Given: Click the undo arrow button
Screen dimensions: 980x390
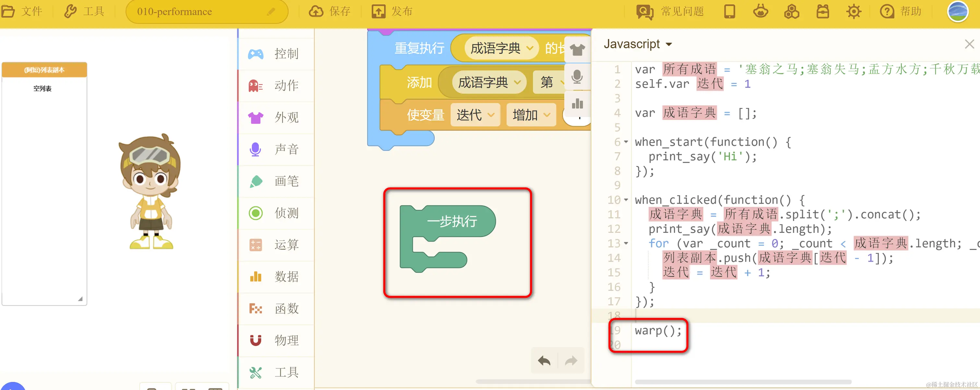Looking at the screenshot, I should 544,360.
